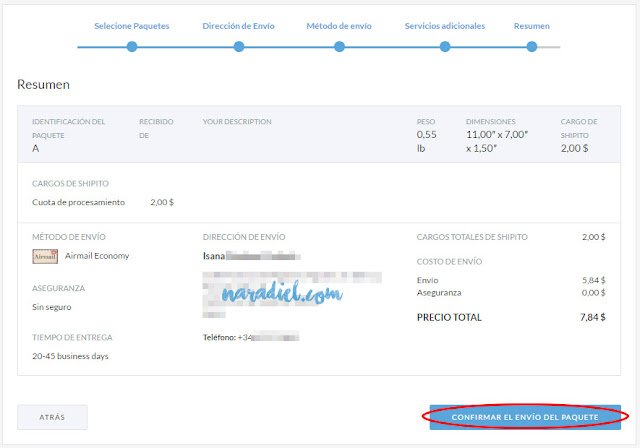Click the progress dot under Servicios adicionales

[x=445, y=47]
